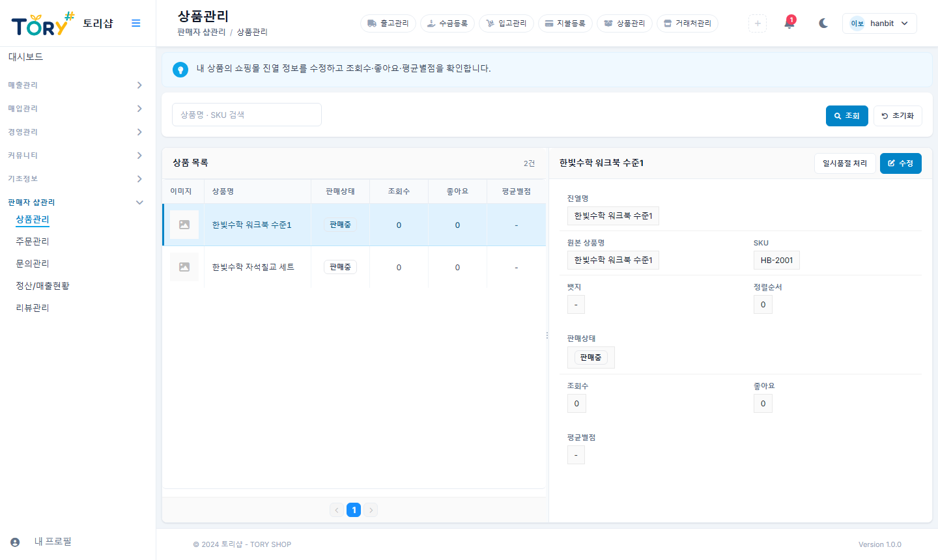Go to next page in pagination
Screen dimensions: 938x560
[x=371, y=510]
